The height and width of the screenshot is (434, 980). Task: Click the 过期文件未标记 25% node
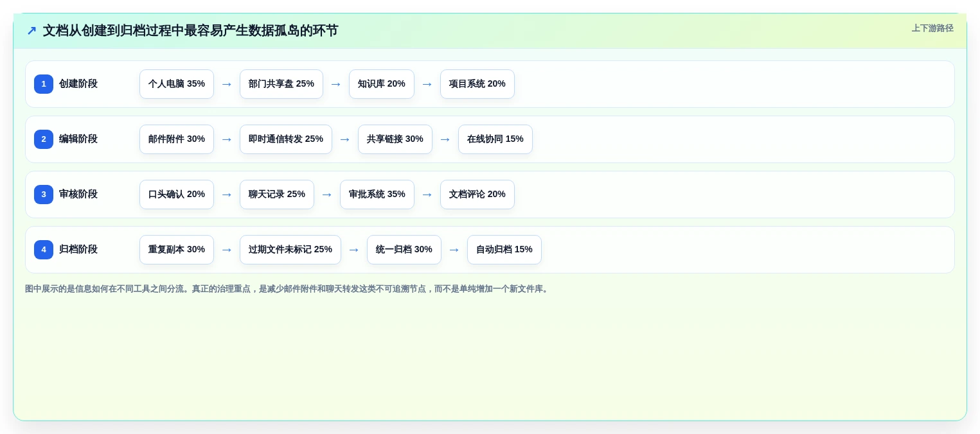pos(290,250)
